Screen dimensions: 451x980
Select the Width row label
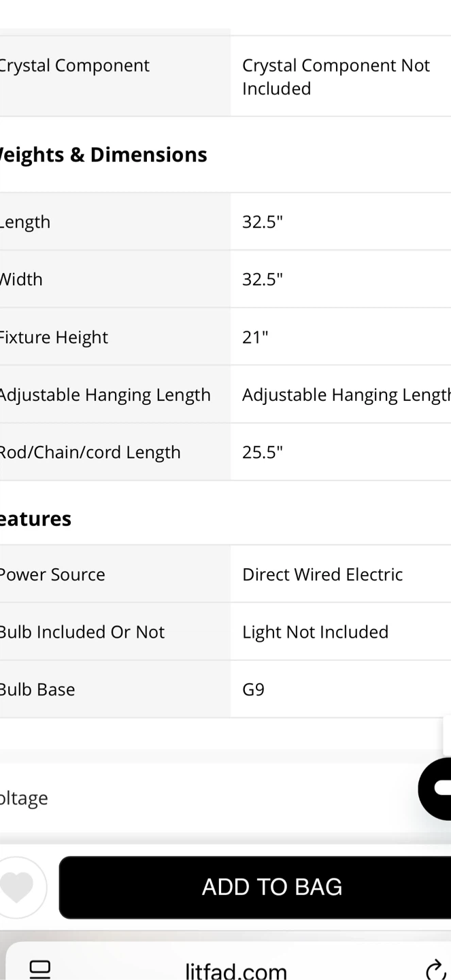point(20,279)
